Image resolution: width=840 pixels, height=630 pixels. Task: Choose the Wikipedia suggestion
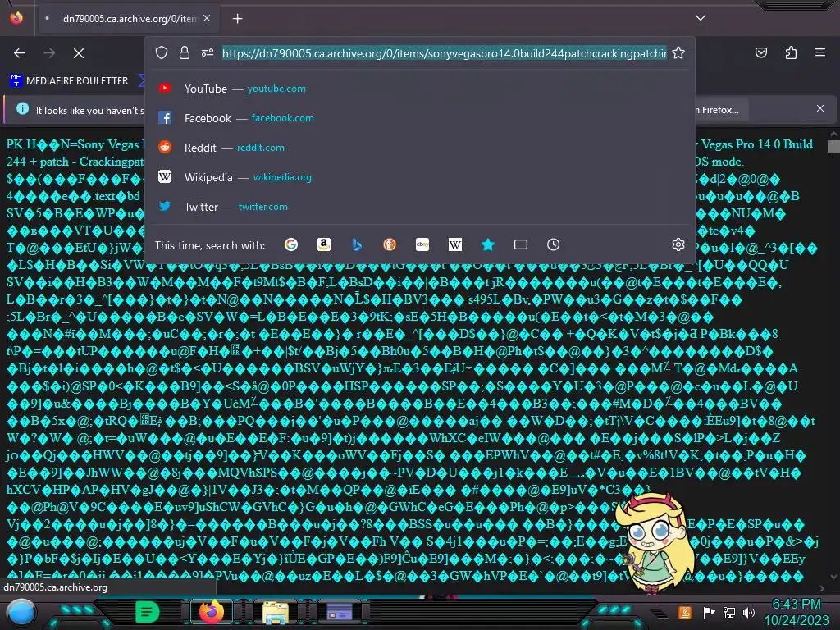421,177
